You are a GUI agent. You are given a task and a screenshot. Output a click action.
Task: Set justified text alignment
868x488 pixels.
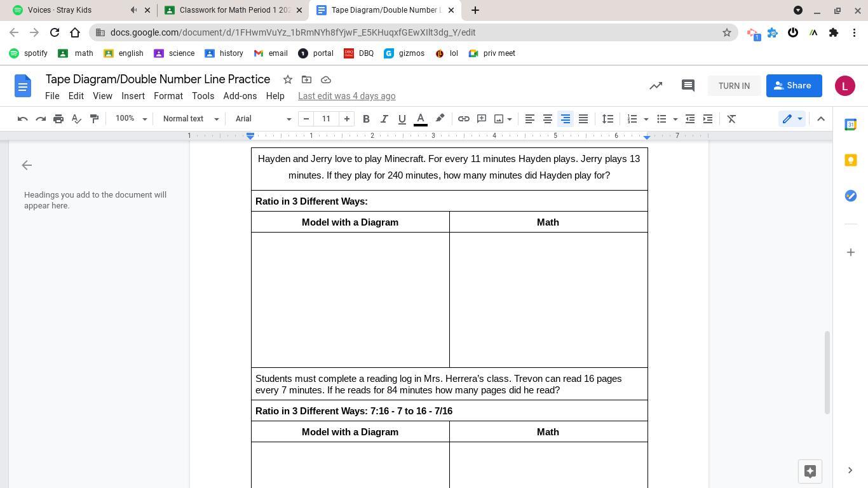[583, 119]
